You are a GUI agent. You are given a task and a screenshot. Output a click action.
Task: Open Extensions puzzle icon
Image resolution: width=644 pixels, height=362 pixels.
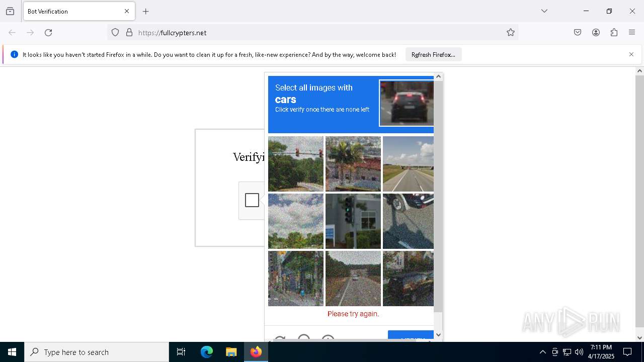[614, 33]
